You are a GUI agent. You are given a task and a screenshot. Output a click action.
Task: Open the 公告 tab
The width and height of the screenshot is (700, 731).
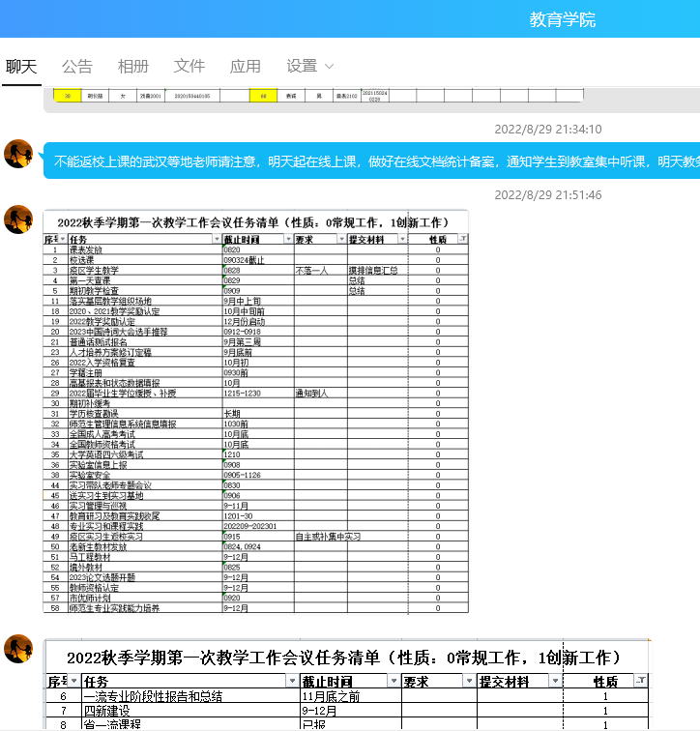click(77, 66)
